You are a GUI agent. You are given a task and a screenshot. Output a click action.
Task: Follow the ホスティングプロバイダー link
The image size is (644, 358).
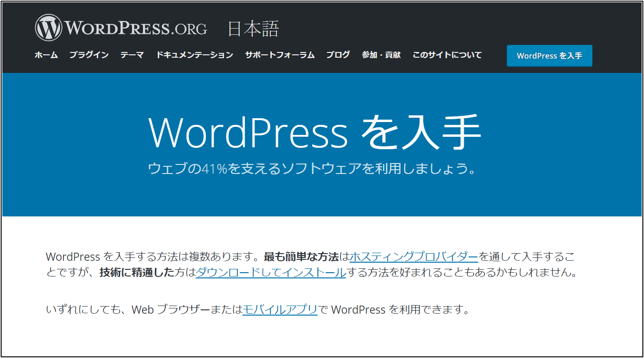[x=414, y=256]
